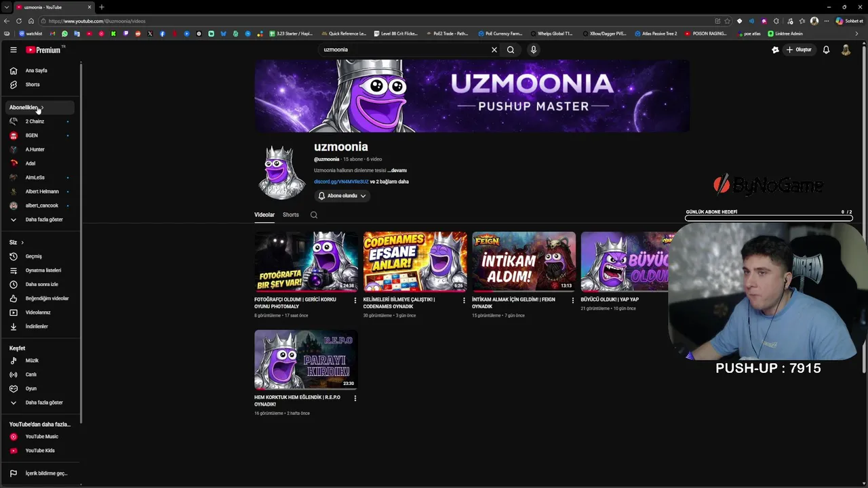868x488 pixels.
Task: Open Oynatma listeleri playlists
Action: (x=41, y=270)
